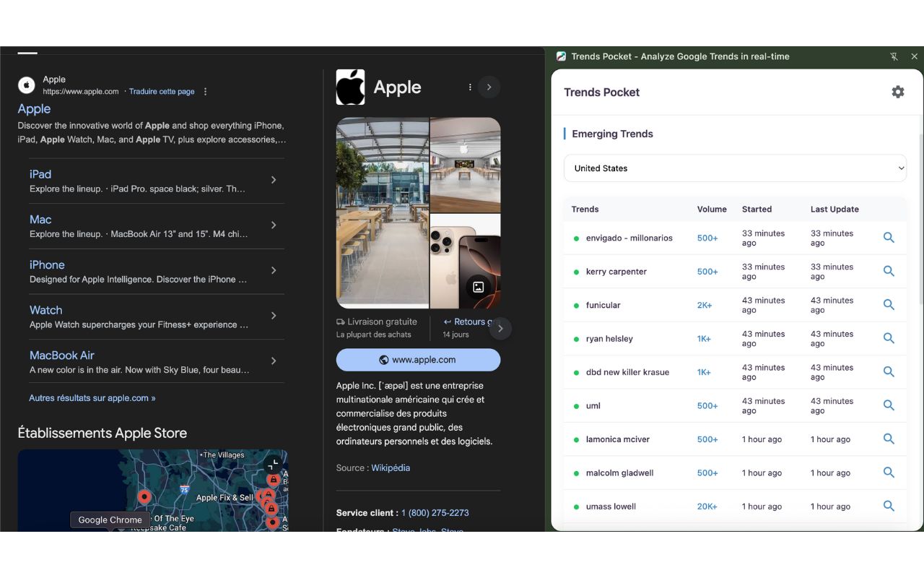Click Traduire cette page link
The image size is (924, 578).
coord(162,92)
